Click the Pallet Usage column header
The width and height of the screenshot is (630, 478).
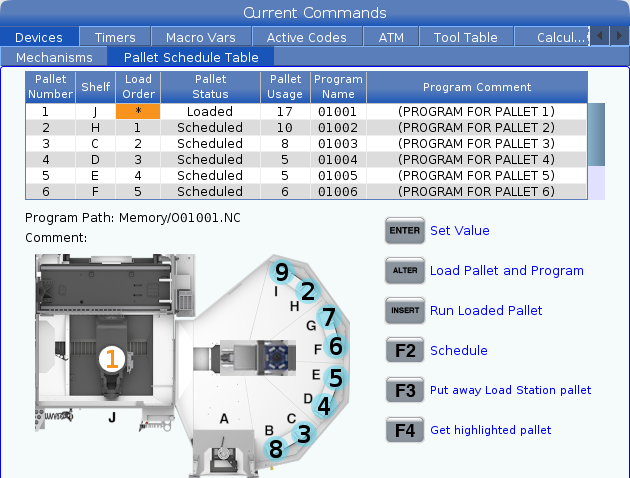tap(285, 87)
